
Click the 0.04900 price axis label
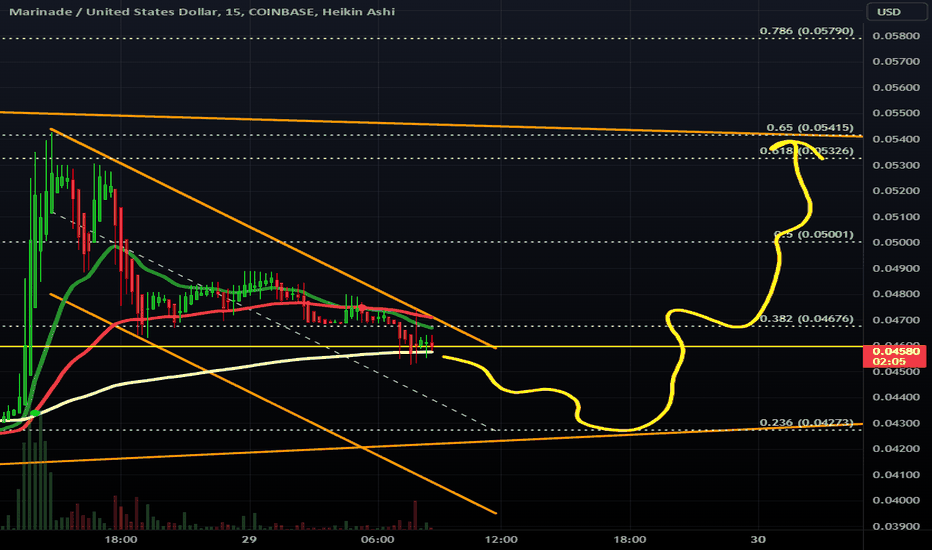pos(896,268)
